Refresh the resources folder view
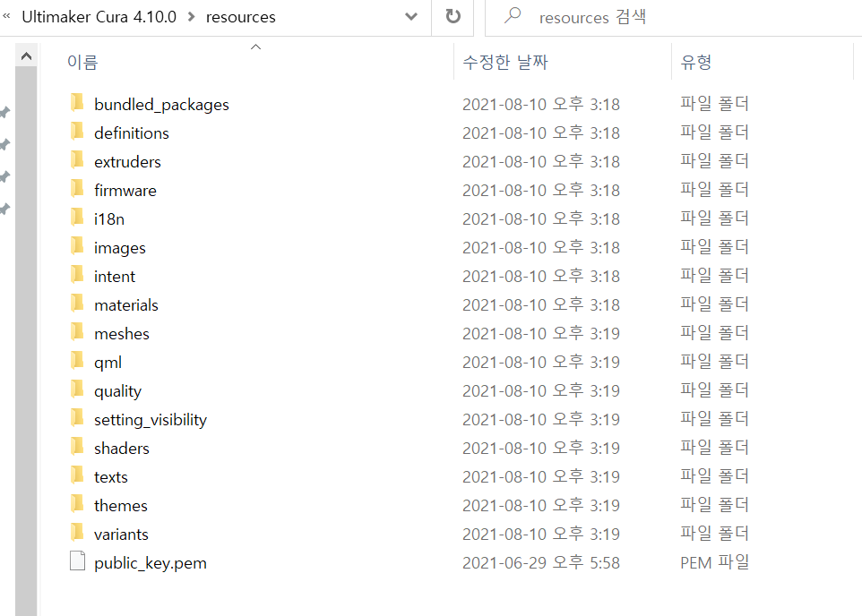The image size is (862, 616). (x=453, y=16)
